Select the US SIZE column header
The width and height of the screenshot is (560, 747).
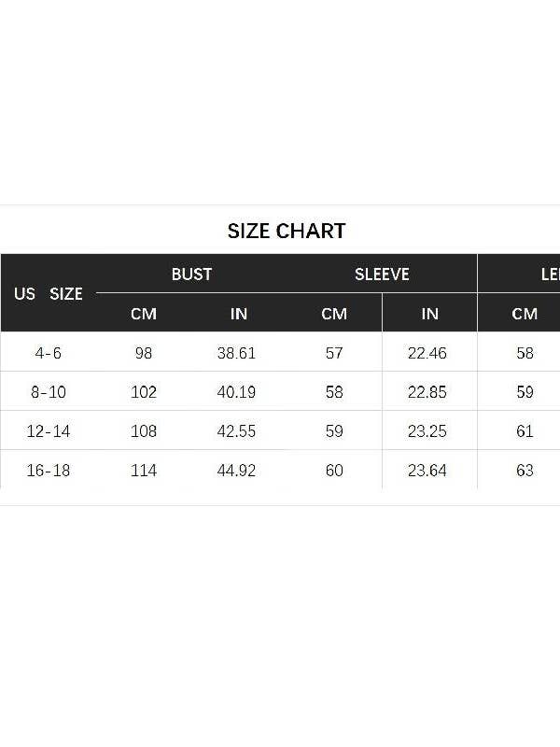(49, 293)
